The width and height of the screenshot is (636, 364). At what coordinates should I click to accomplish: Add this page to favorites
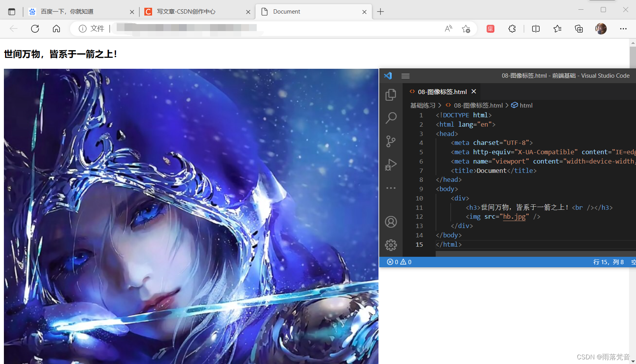point(466,29)
